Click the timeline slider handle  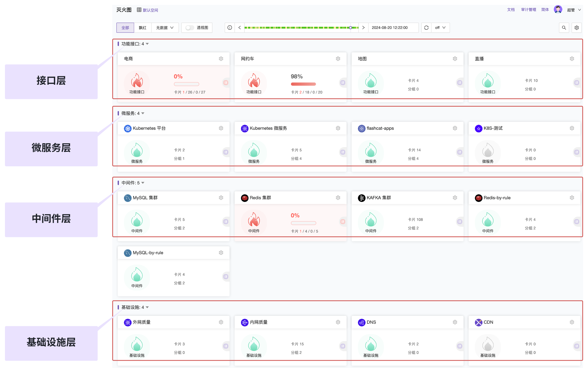click(x=350, y=28)
